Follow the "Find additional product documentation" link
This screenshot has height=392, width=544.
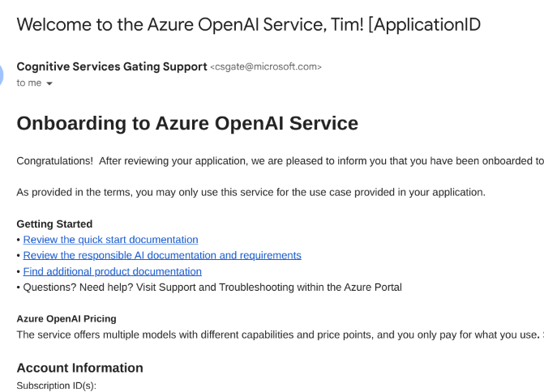coord(112,271)
